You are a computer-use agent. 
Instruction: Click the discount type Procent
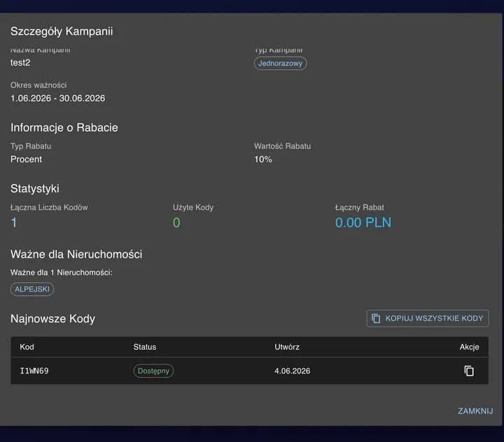click(27, 159)
